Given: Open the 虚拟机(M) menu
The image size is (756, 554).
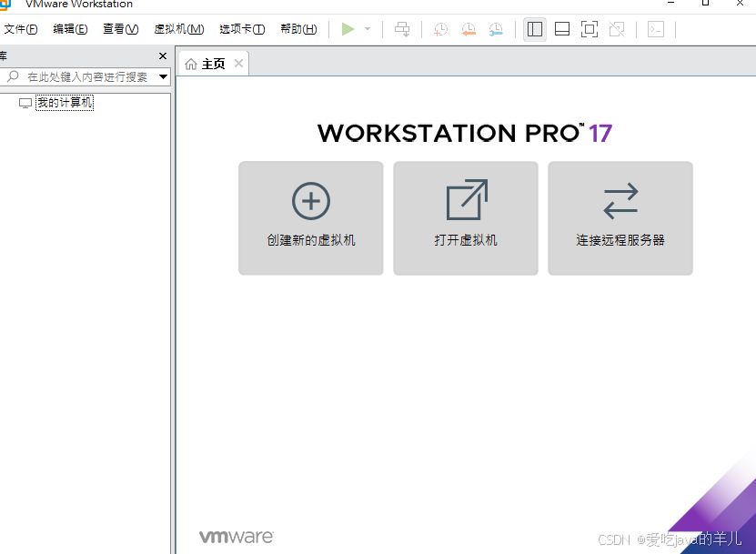Looking at the screenshot, I should point(179,29).
